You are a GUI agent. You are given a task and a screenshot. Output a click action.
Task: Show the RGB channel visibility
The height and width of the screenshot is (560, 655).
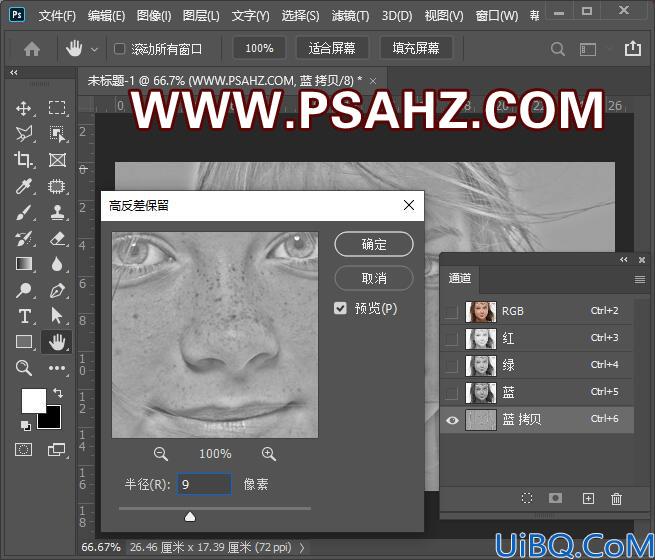pyautogui.click(x=452, y=312)
